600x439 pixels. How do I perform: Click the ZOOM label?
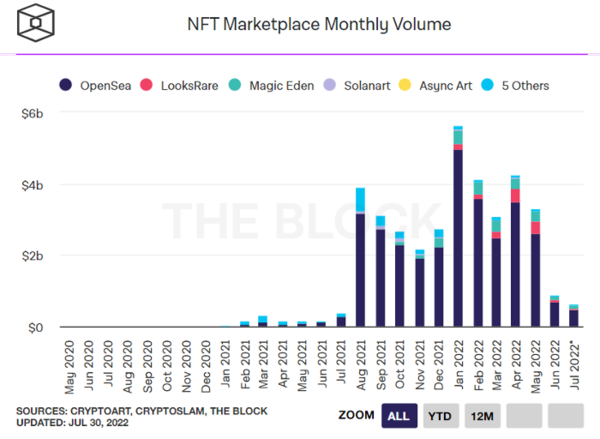[x=356, y=415]
